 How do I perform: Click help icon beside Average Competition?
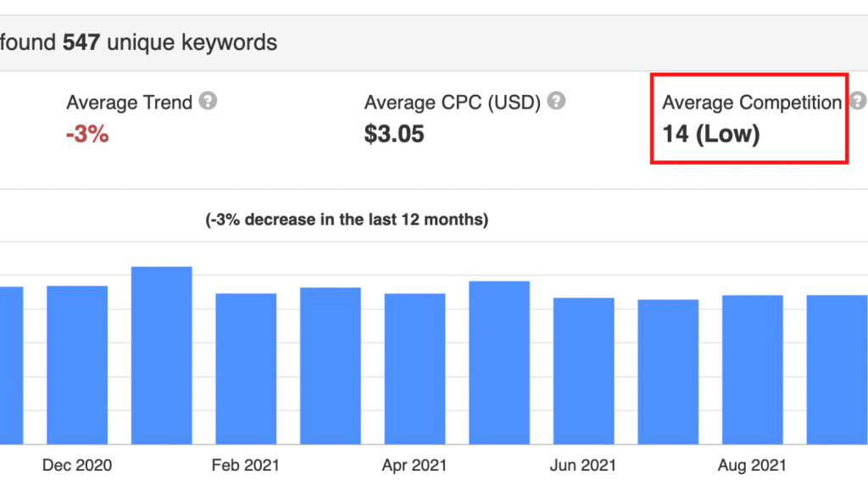point(859,102)
